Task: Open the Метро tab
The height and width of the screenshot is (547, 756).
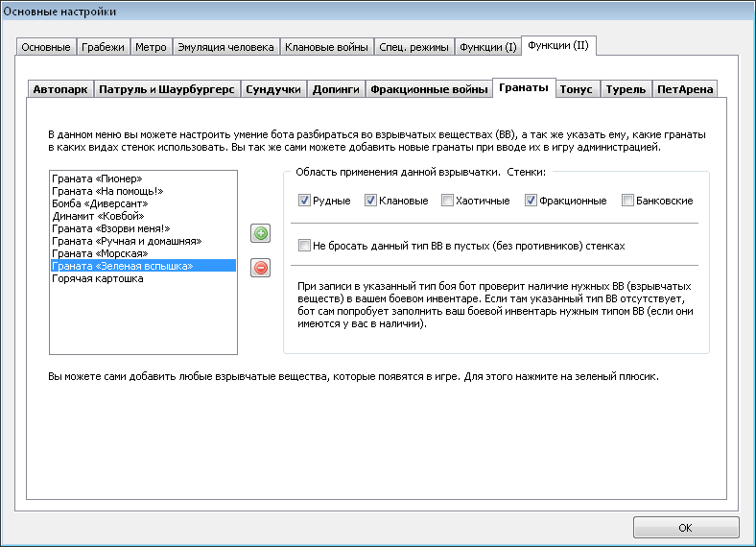Action: (x=151, y=47)
